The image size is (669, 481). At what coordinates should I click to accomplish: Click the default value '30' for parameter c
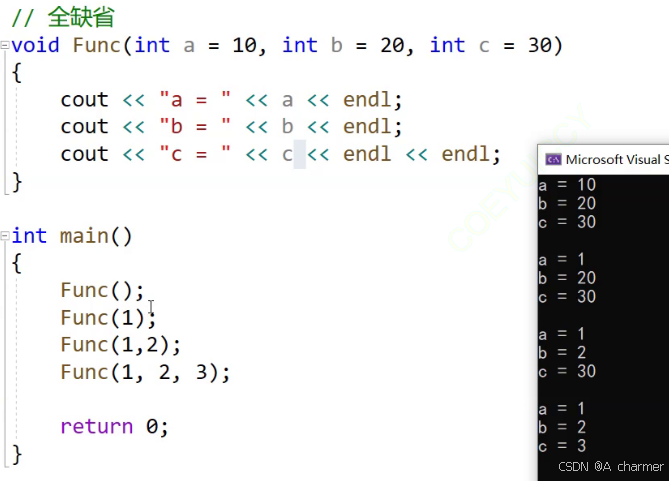pos(540,45)
